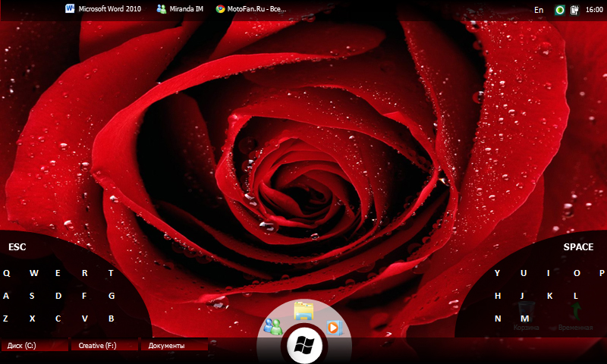Screen dimensions: 607x364
Task: Tap the S key
Action: 32,296
